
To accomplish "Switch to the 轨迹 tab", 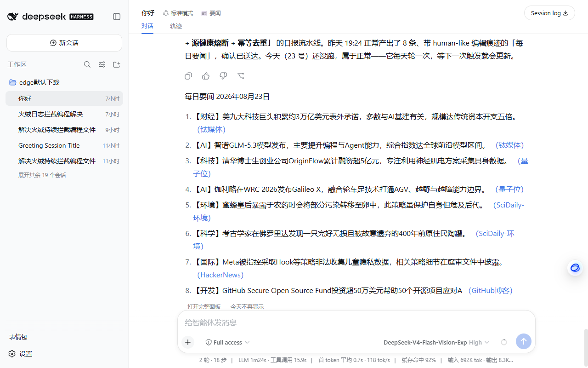I will [x=176, y=26].
